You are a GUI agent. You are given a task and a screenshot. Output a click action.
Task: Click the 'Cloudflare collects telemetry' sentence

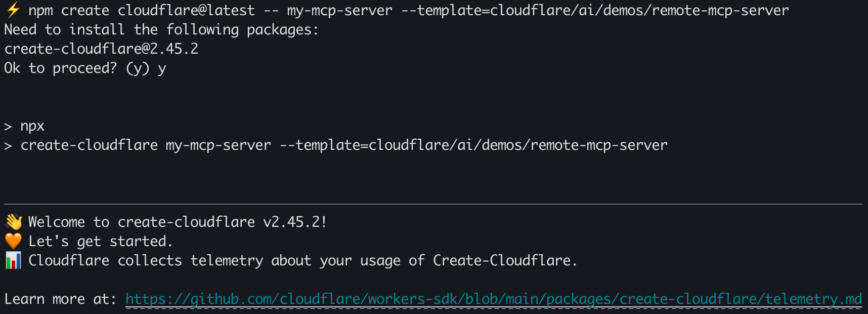coord(302,260)
